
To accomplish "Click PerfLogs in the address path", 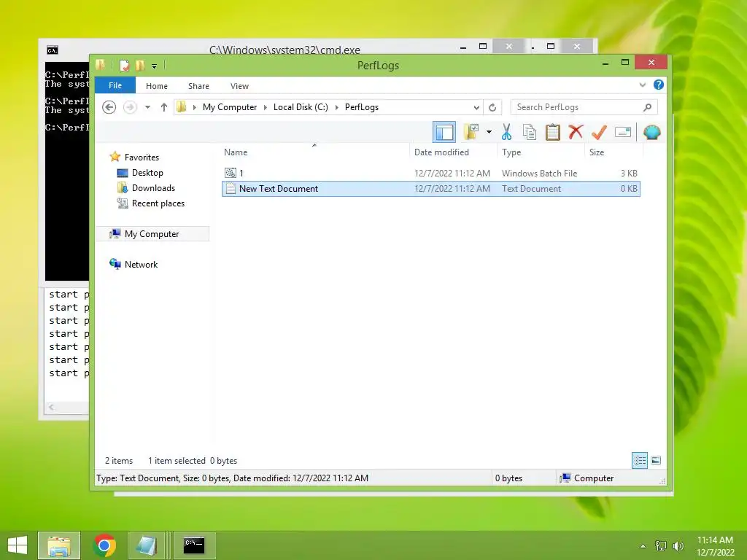I will pyautogui.click(x=362, y=107).
